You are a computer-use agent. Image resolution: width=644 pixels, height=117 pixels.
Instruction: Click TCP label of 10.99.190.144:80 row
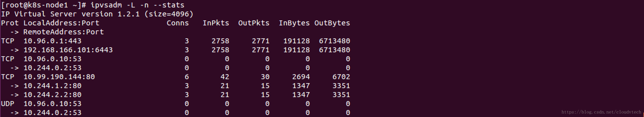click(8, 77)
